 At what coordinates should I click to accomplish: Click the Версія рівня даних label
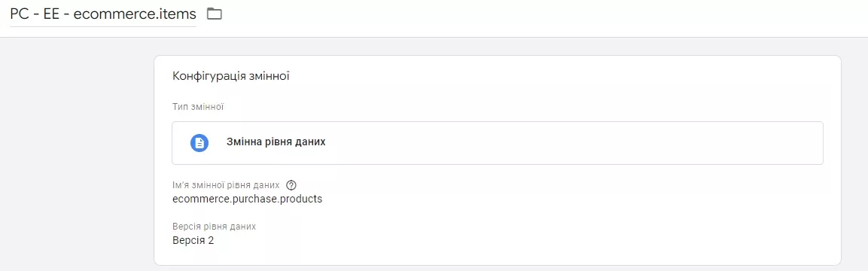pyautogui.click(x=215, y=227)
